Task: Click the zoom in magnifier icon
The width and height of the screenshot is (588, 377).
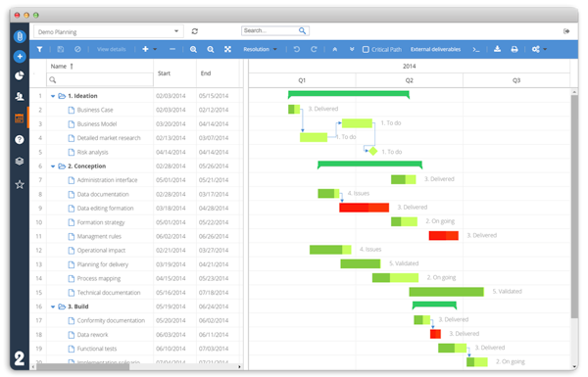Action: [193, 50]
